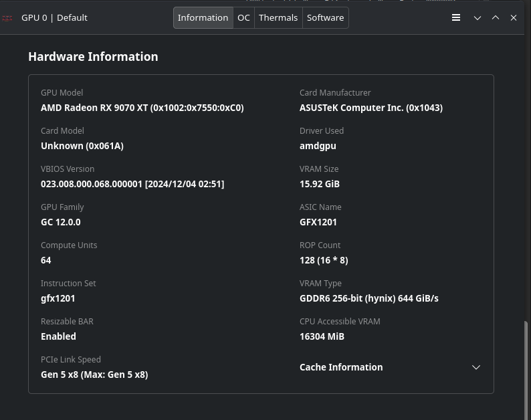Select the ASUSTeK Computer Inc. value
Image resolution: width=531 pixels, height=420 pixels.
pyautogui.click(x=371, y=108)
